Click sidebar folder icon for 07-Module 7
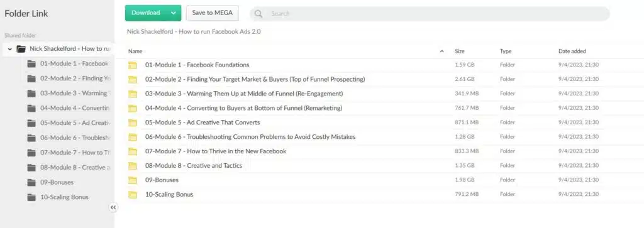 coord(31,153)
